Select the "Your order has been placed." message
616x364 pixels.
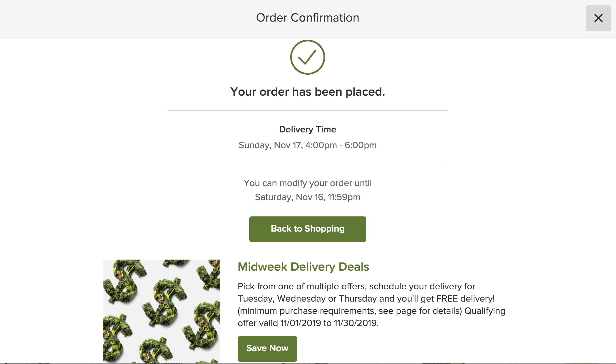[307, 92]
